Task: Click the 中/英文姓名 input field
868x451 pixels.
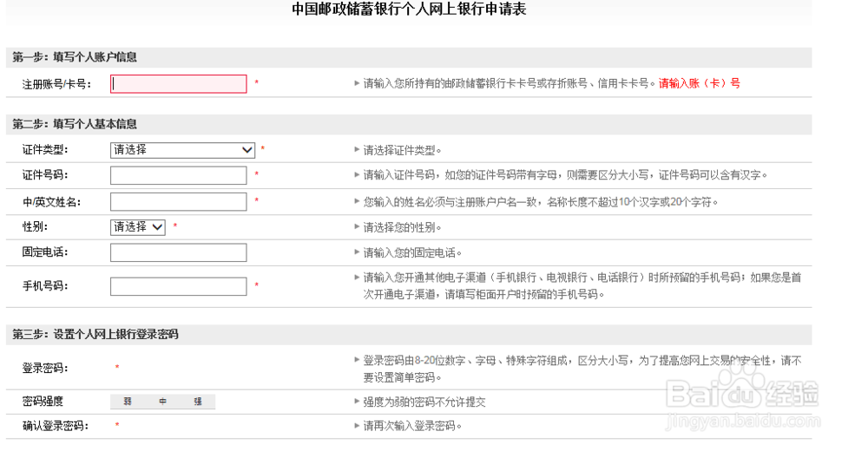Action: [x=178, y=201]
